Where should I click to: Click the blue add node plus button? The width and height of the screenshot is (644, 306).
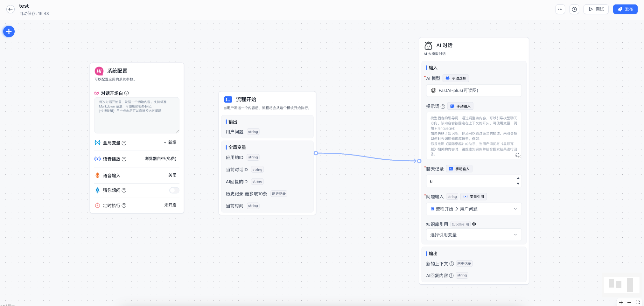(9, 31)
